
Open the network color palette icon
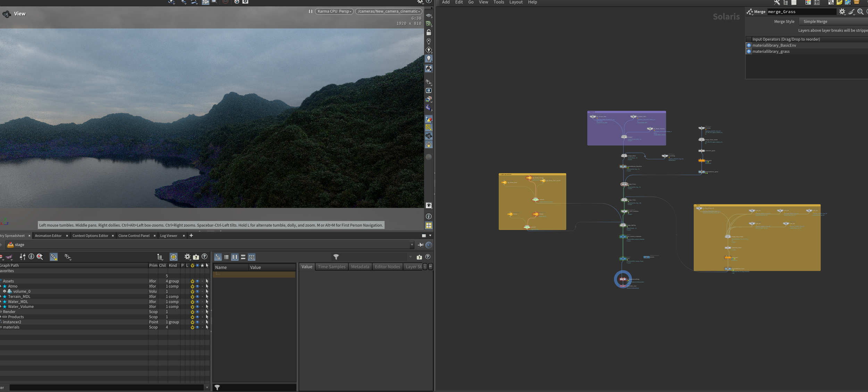coord(808,2)
